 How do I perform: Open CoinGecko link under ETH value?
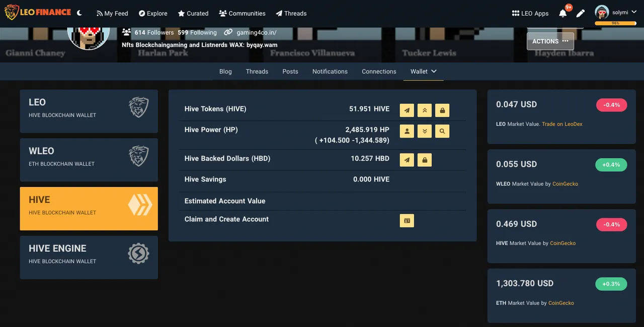click(561, 303)
